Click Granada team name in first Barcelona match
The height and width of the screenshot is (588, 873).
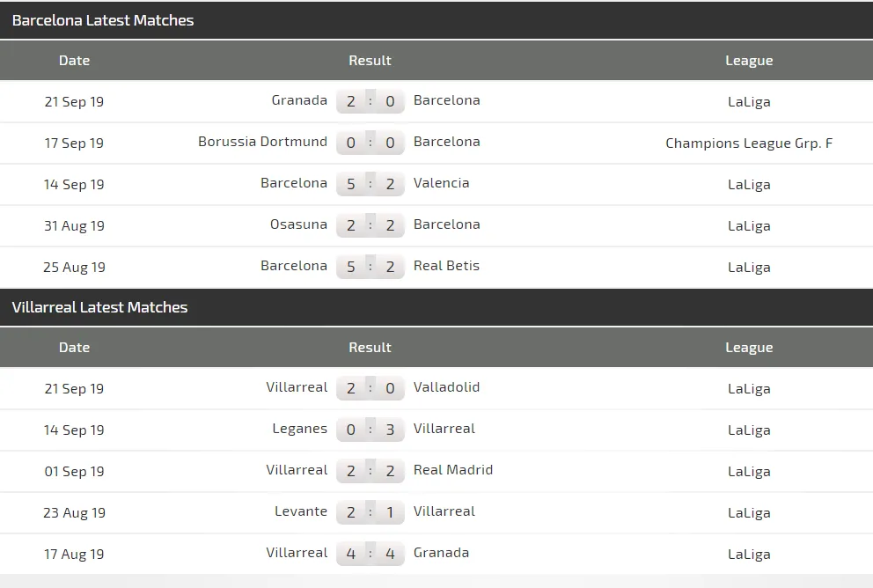(x=299, y=100)
